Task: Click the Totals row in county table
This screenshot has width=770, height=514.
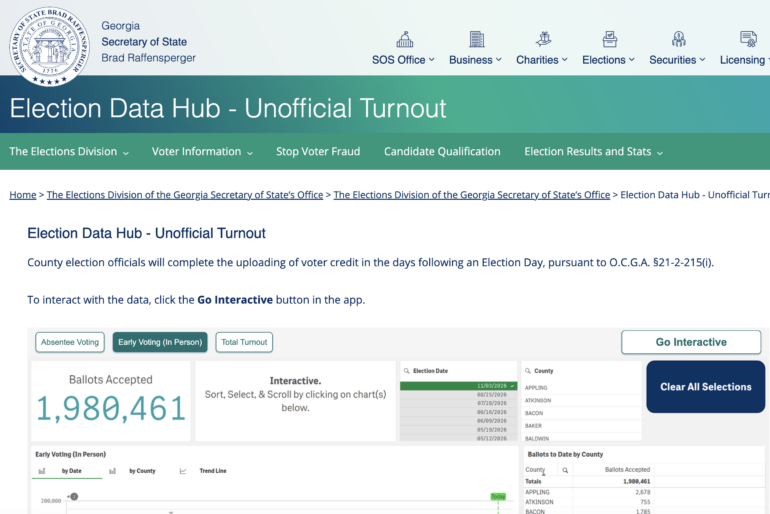Action: click(x=587, y=482)
